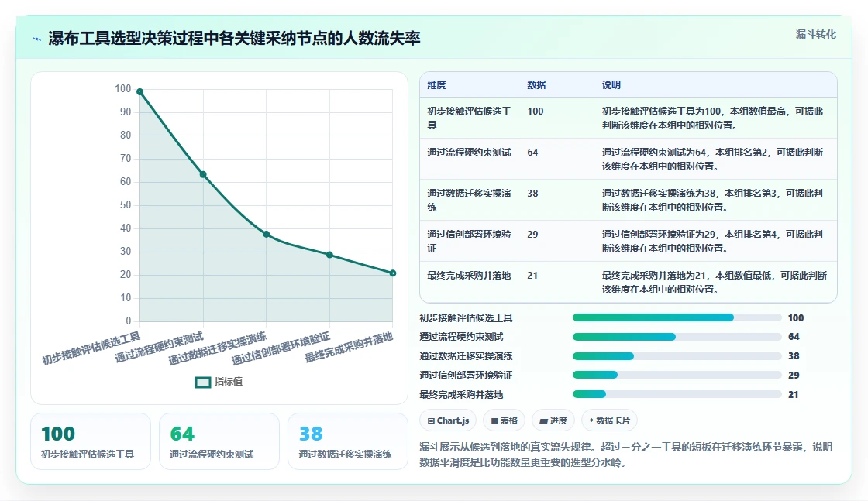
Task: Click the lightning icon beside the title
Action: pyautogui.click(x=37, y=39)
